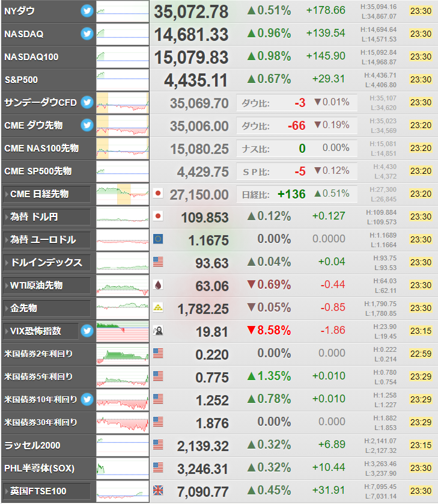The image size is (438, 504).
Task: Expand the 金先物 row
Action: coord(47,309)
